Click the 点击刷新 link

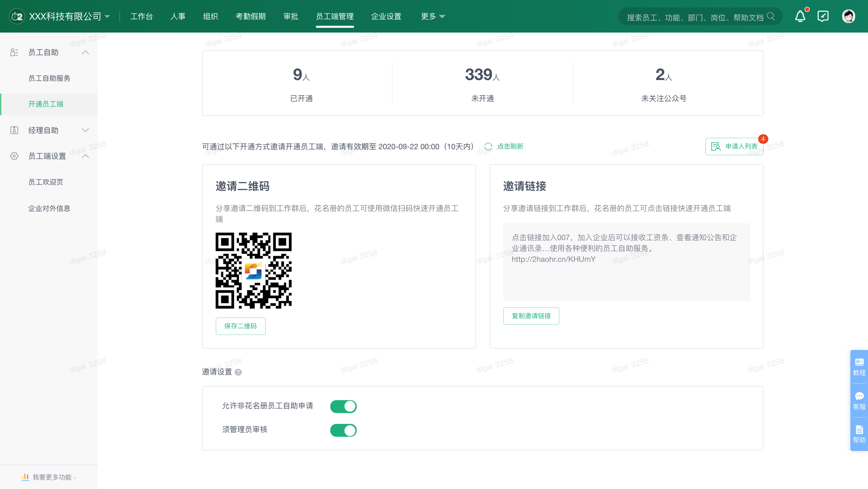pyautogui.click(x=510, y=146)
